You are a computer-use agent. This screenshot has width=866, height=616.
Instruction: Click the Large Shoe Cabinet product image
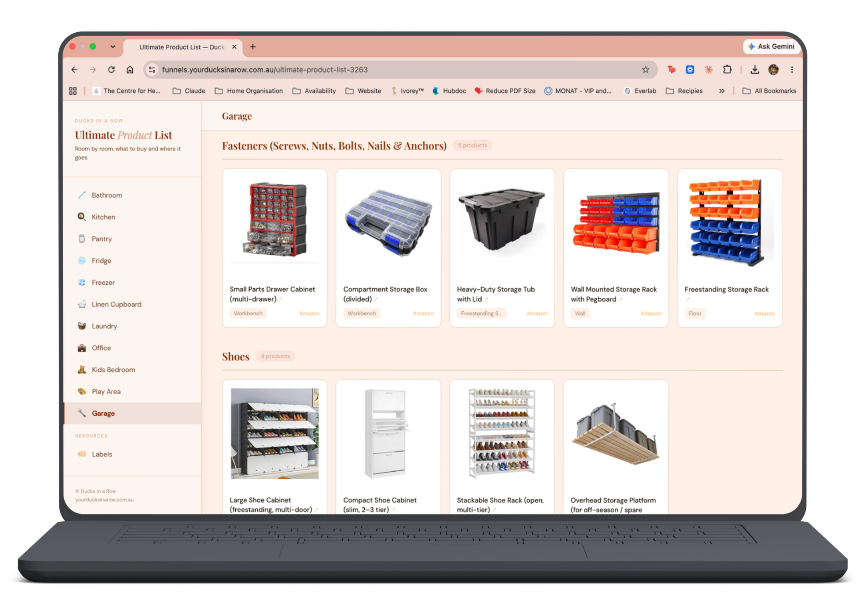(275, 434)
